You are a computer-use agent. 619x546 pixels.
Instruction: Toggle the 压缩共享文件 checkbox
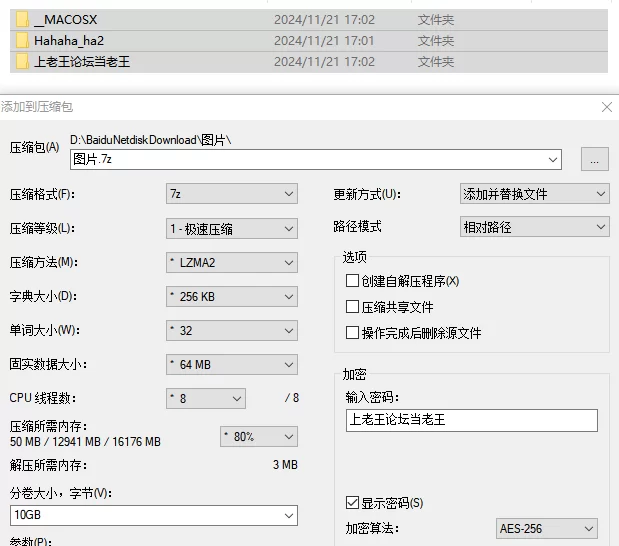coord(352,307)
